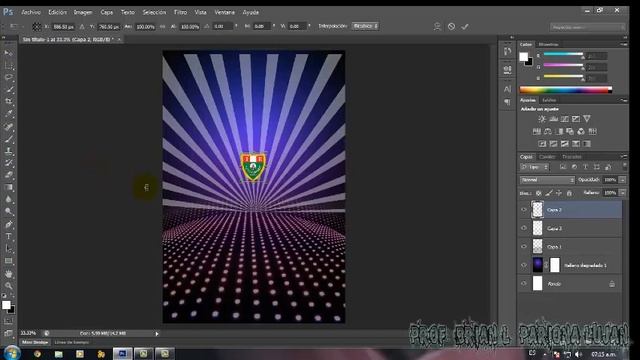Switch to the Canales tab
640x360 pixels.
(547, 157)
